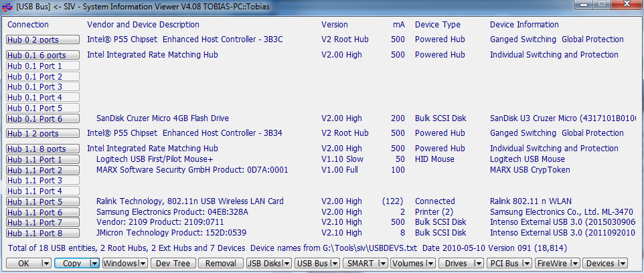
Task: Select the Hub 0 2 ports button
Action: pos(43,40)
